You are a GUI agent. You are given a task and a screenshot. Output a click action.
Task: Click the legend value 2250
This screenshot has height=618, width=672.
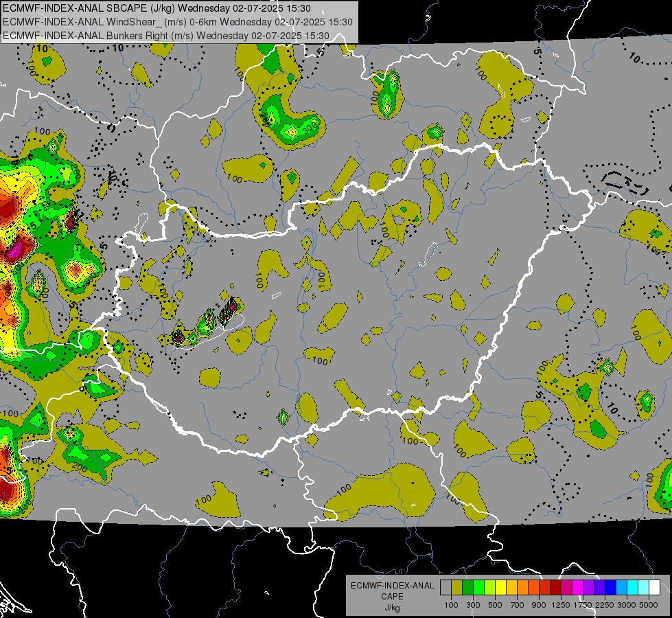point(605,605)
